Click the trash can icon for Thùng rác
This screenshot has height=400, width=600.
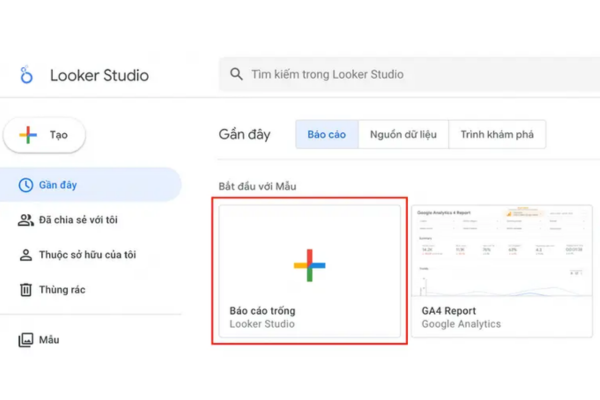pyautogui.click(x=26, y=289)
